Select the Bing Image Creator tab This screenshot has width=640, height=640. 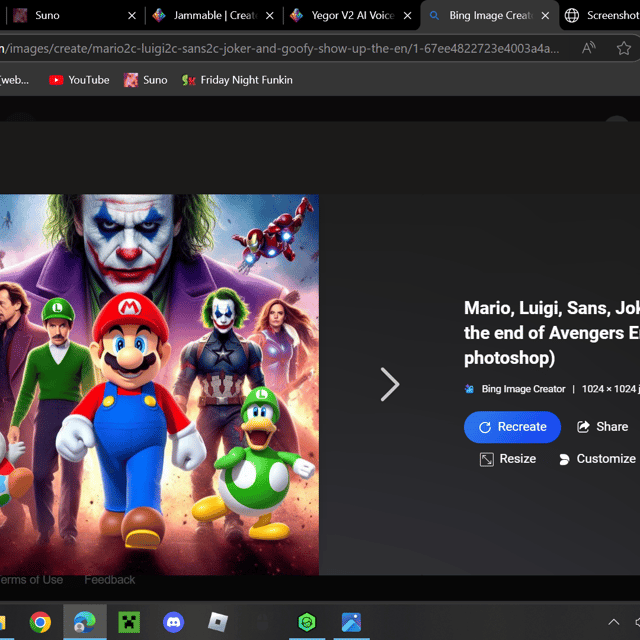click(x=489, y=16)
